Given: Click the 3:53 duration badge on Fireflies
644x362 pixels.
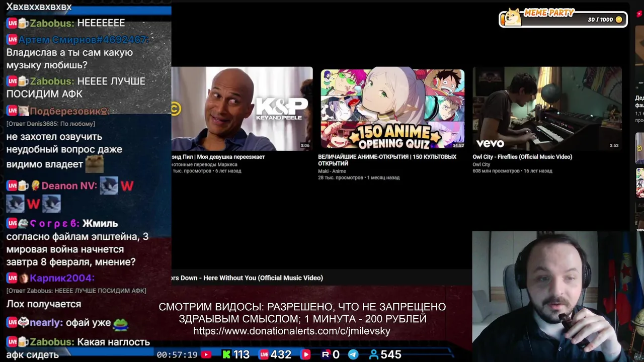Looking at the screenshot, I should (x=614, y=145).
